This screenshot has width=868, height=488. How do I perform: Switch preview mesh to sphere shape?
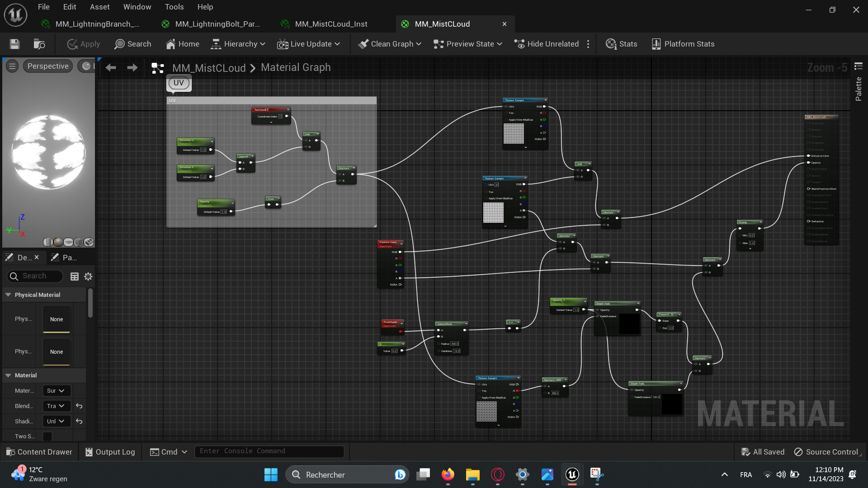(x=58, y=242)
